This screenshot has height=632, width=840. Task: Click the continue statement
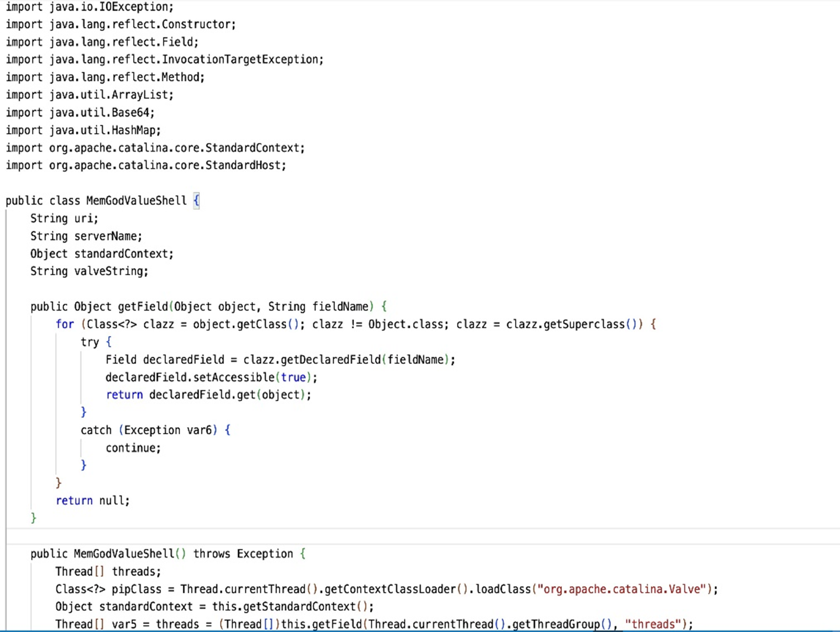point(133,448)
